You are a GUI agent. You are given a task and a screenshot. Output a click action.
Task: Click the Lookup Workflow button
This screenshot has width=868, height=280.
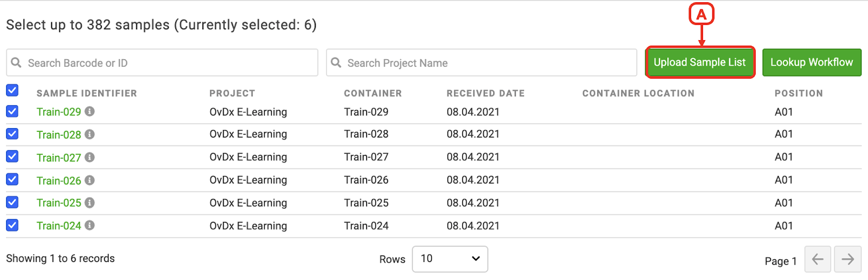pyautogui.click(x=812, y=62)
